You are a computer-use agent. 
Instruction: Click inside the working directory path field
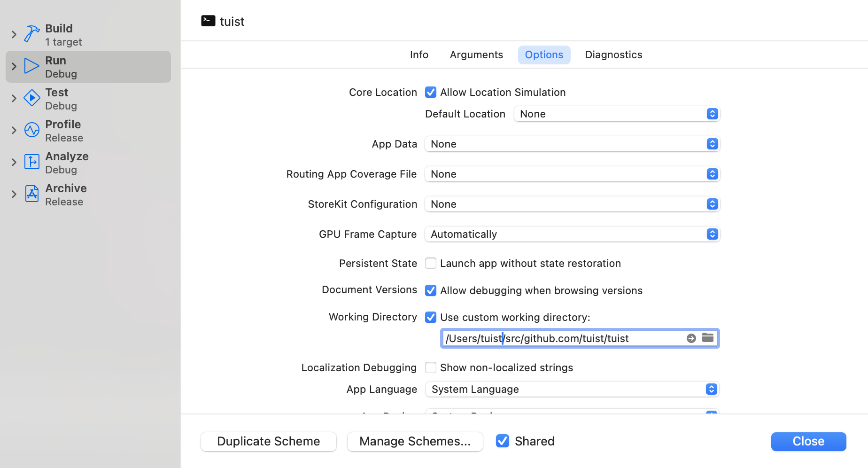click(x=564, y=338)
